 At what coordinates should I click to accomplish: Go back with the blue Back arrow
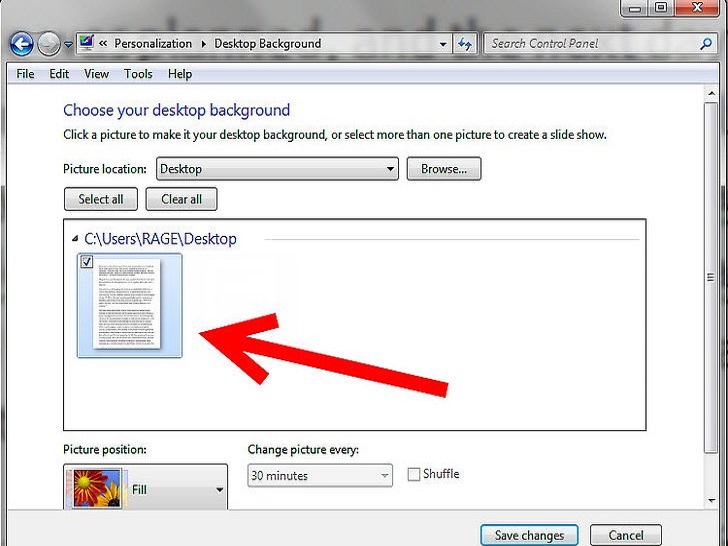21,44
